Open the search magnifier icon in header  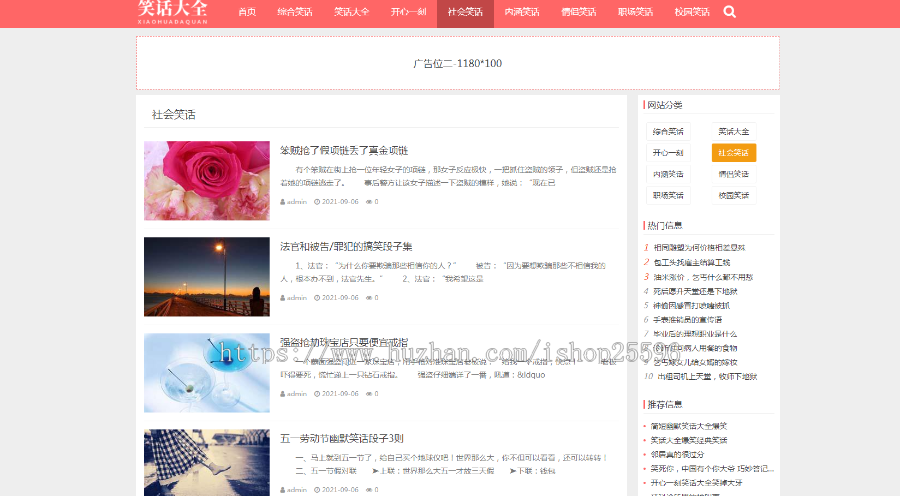coord(729,11)
